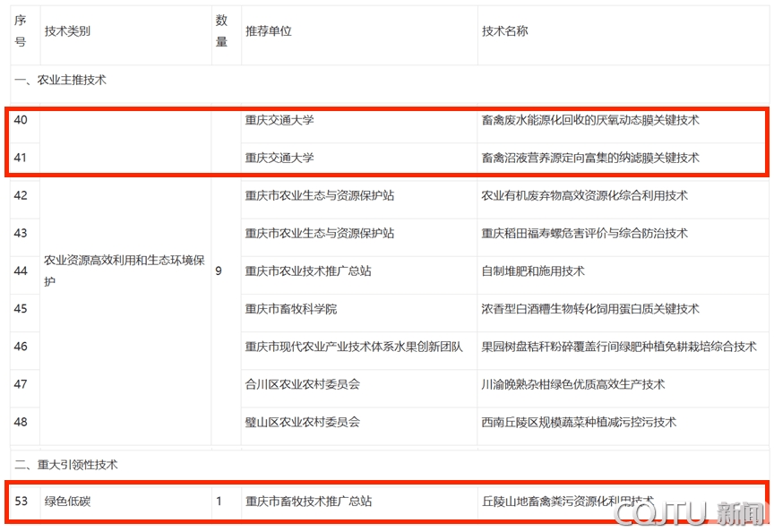Select the 重庆市农业技术推广总站 cell

308,270
